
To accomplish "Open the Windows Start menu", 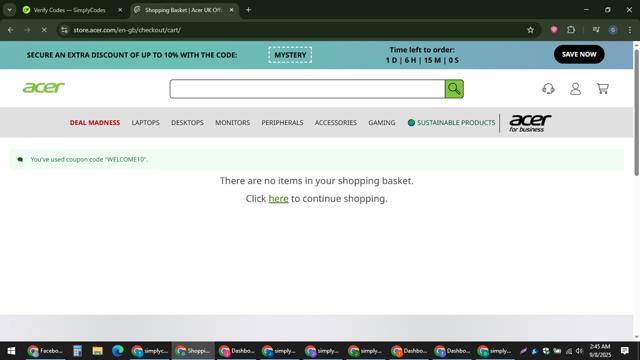I will (x=11, y=351).
